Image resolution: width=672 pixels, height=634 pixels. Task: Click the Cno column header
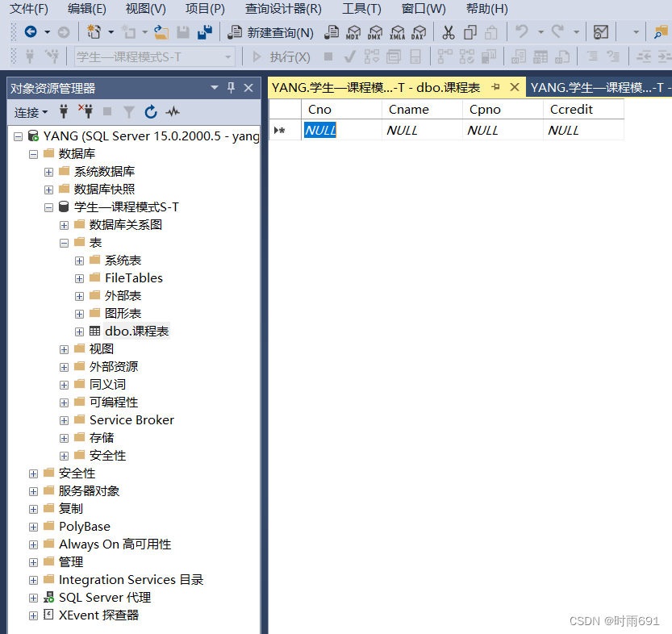click(341, 109)
